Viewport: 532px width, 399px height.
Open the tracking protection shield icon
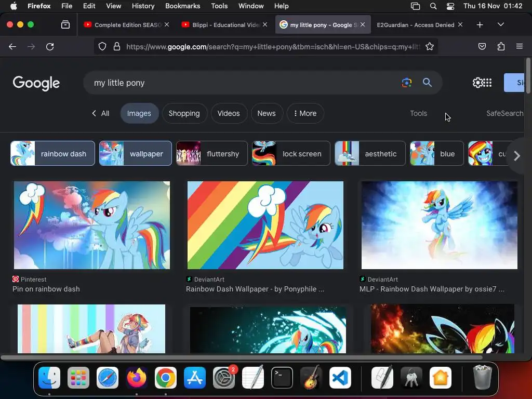(102, 46)
